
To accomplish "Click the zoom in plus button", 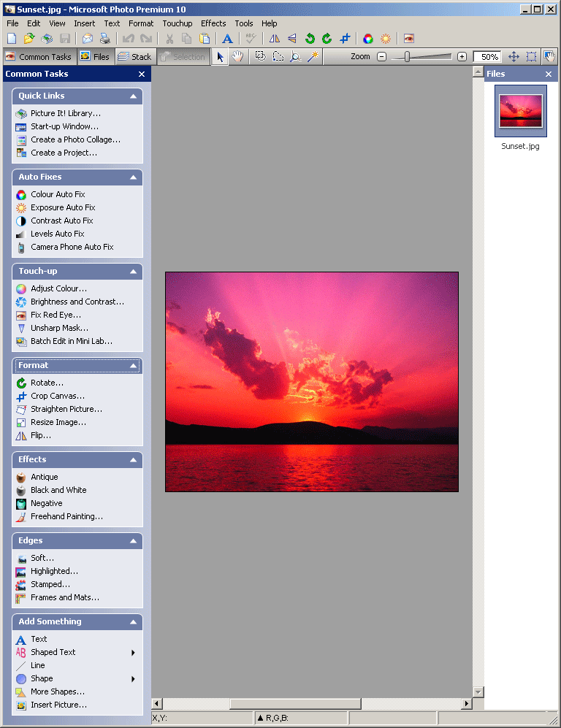I will pos(462,57).
